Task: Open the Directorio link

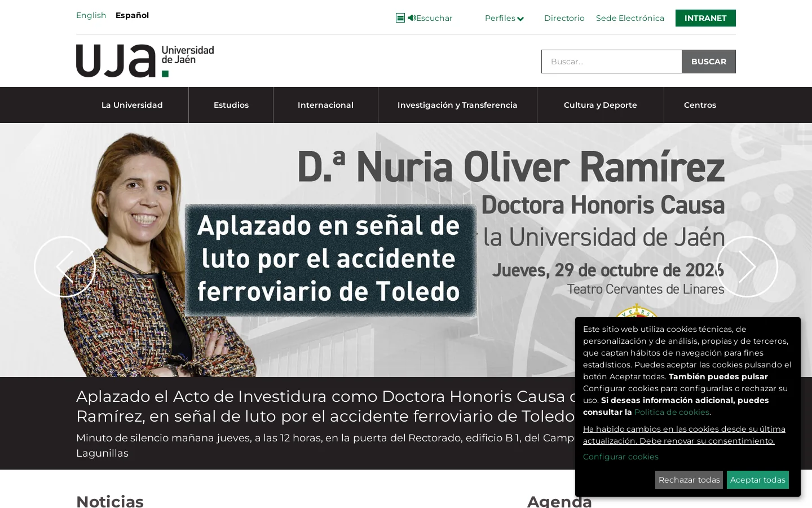Action: tap(564, 18)
